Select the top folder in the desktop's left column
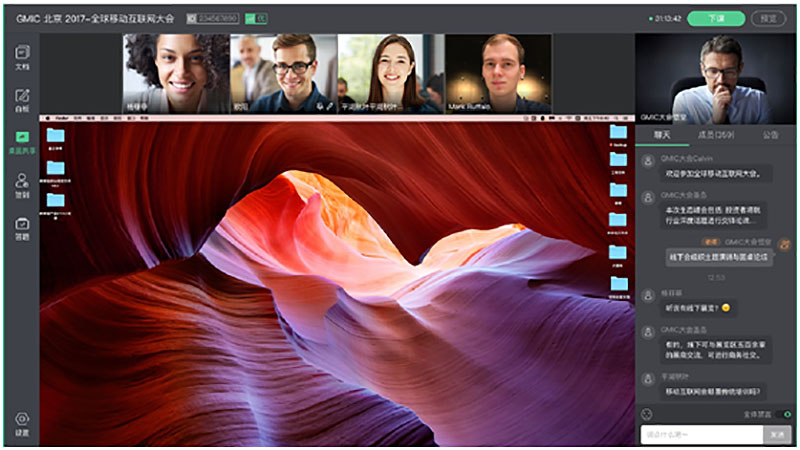Image resolution: width=800 pixels, height=450 pixels. click(55, 135)
